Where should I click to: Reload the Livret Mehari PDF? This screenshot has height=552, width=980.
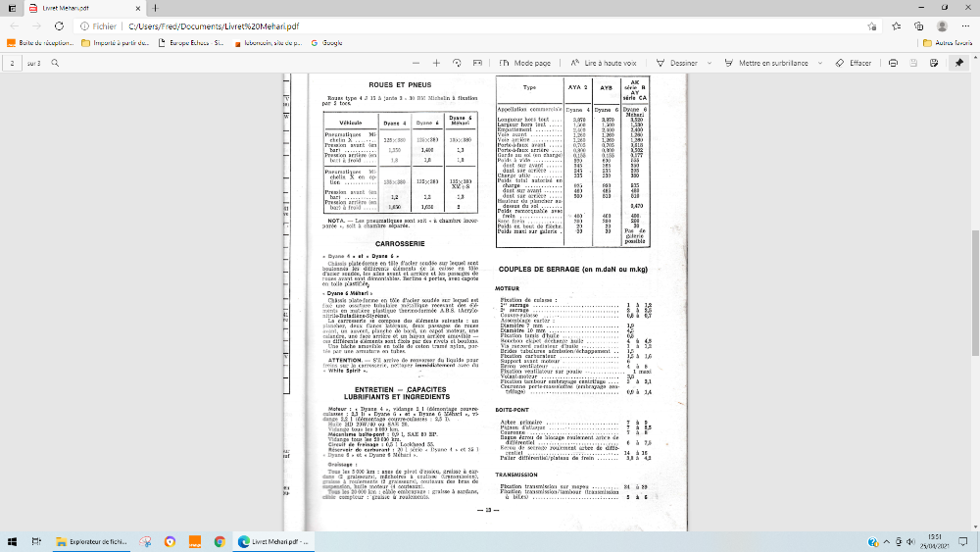[59, 26]
